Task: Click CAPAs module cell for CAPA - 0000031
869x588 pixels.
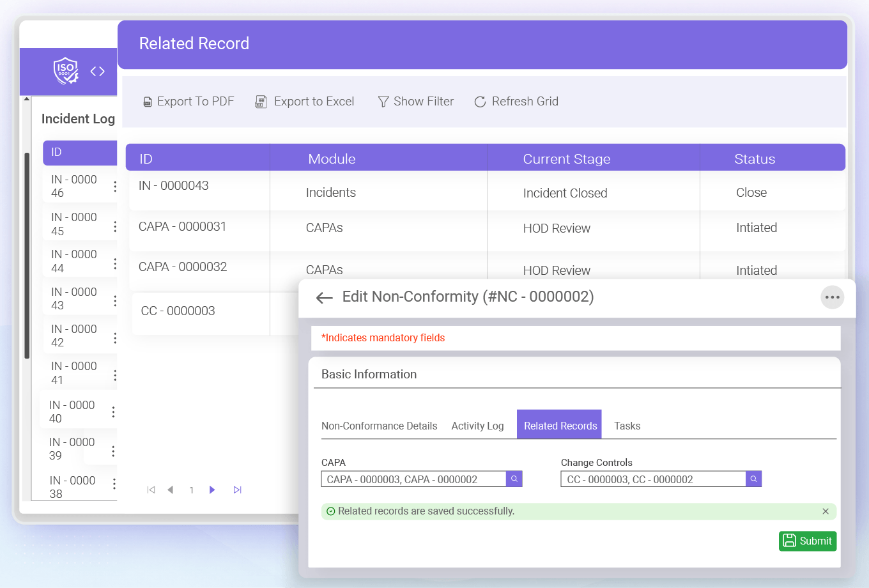Action: pyautogui.click(x=325, y=228)
